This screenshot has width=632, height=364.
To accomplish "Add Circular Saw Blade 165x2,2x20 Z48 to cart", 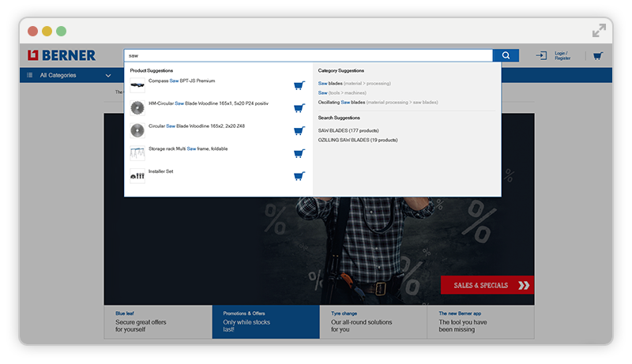I will click(299, 130).
